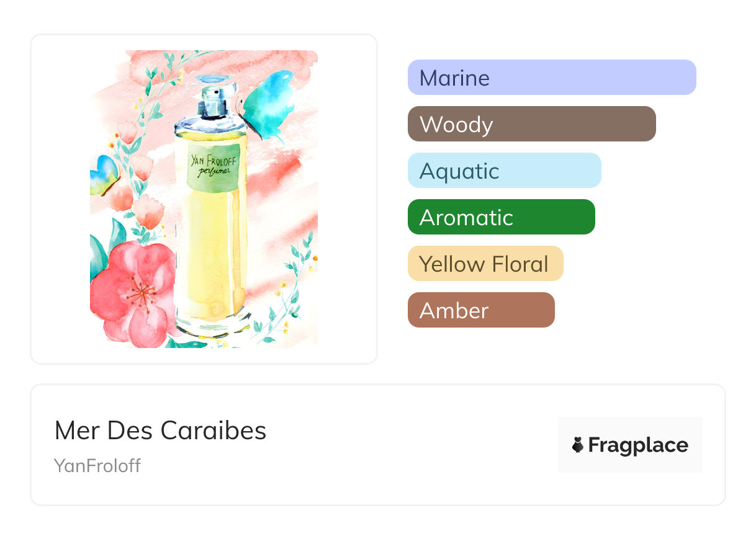Select the Amber accord bar
756x536 pixels.
tap(480, 310)
